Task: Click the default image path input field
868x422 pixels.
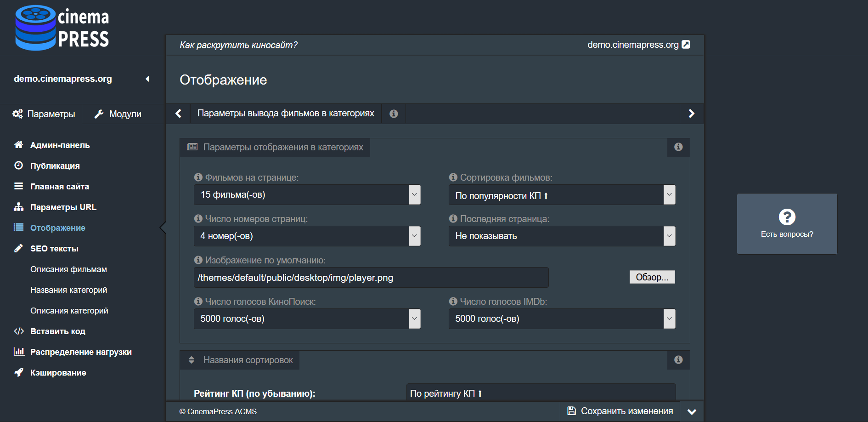Action: pyautogui.click(x=371, y=278)
